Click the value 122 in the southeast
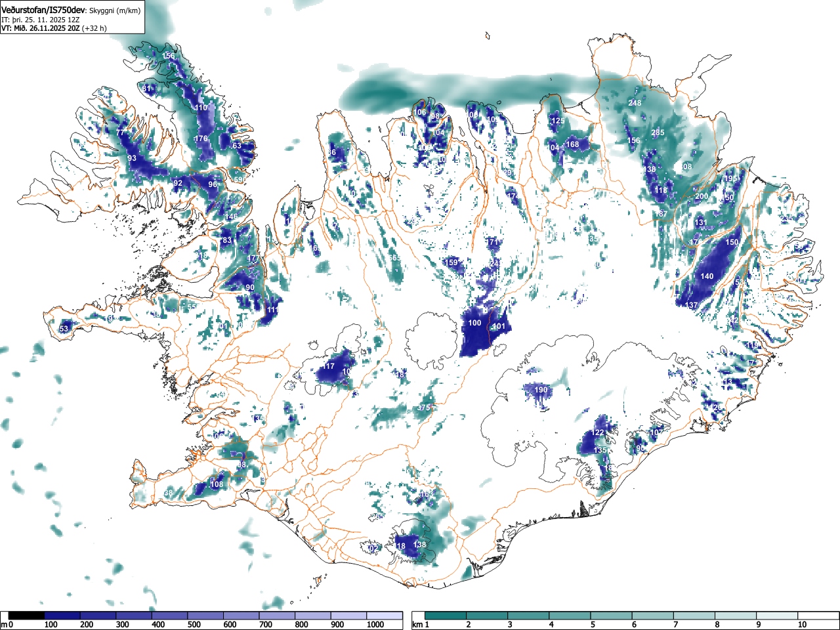 pyautogui.click(x=597, y=432)
